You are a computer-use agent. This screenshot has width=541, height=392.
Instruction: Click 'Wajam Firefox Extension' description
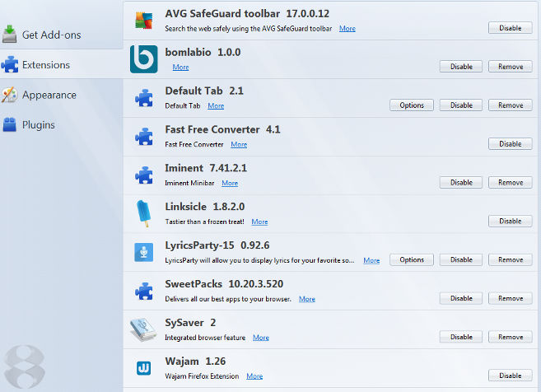coord(202,376)
